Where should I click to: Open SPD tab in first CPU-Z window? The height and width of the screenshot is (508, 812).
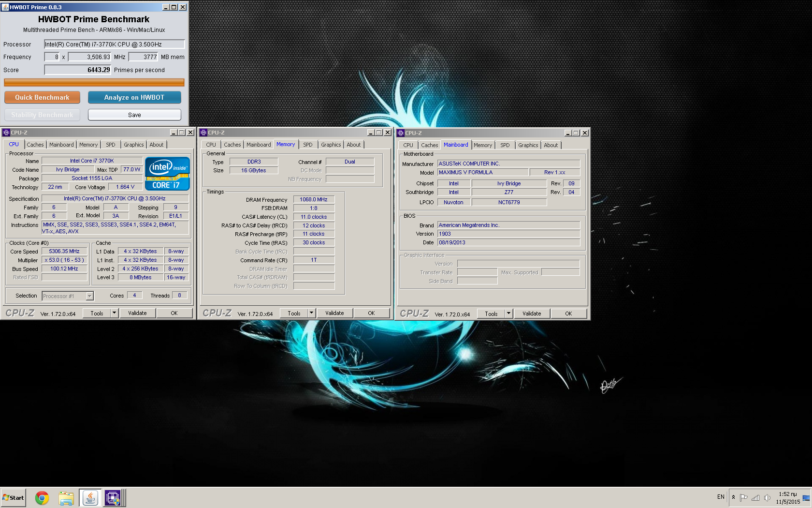(x=111, y=145)
